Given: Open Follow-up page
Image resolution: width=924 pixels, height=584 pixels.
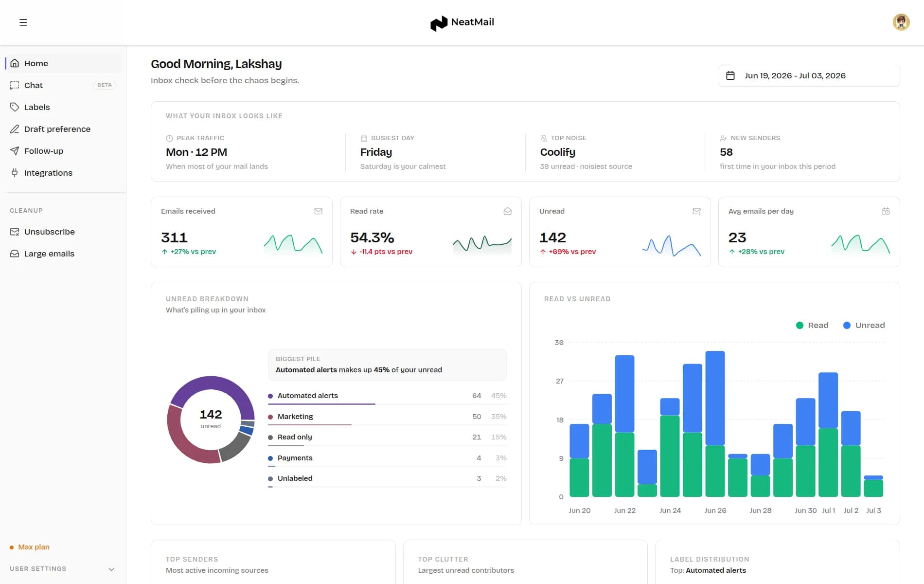Looking at the screenshot, I should (x=63, y=151).
